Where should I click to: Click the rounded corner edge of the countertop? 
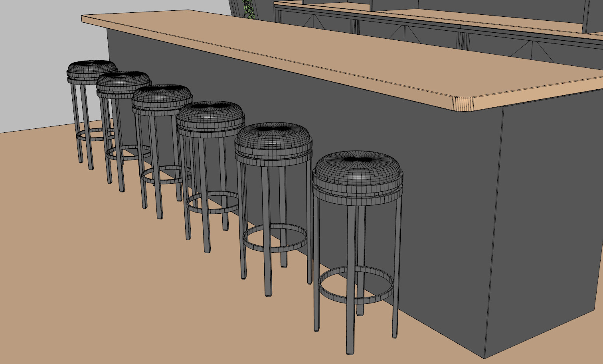point(463,104)
